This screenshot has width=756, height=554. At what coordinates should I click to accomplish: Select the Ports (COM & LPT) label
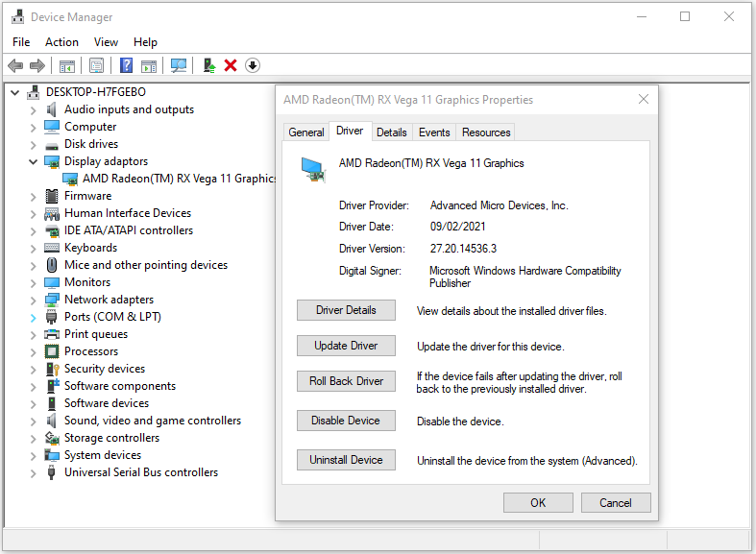coord(112,317)
